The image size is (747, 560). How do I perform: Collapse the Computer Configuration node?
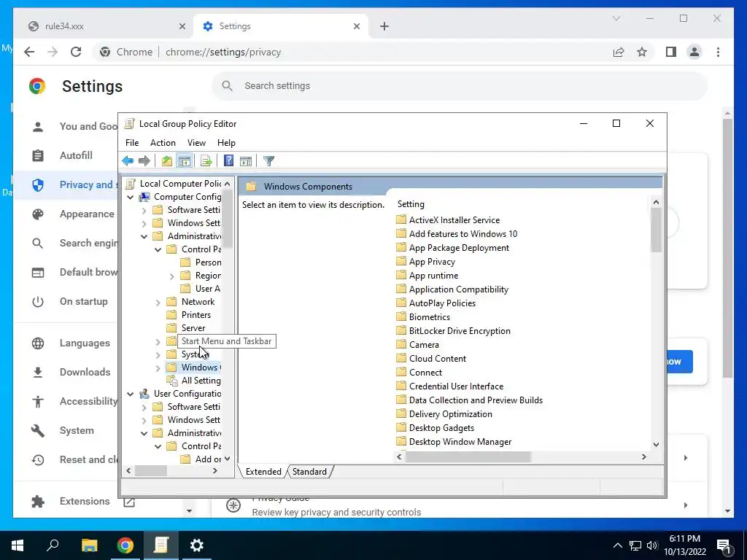(130, 197)
